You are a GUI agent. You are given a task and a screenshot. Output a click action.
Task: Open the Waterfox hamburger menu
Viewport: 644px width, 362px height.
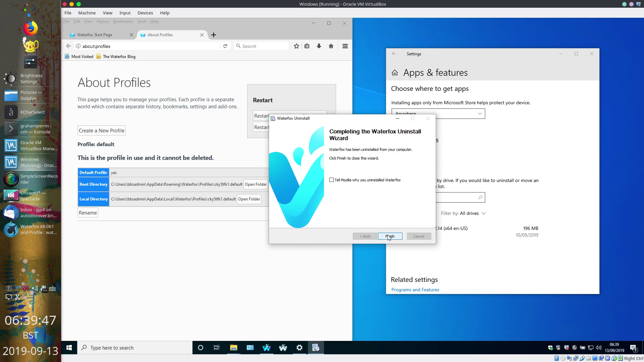coord(345,46)
